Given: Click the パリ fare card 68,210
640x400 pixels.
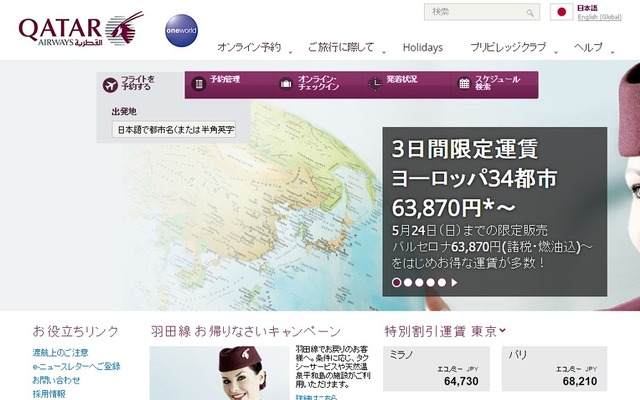Looking at the screenshot, I should click(554, 369).
